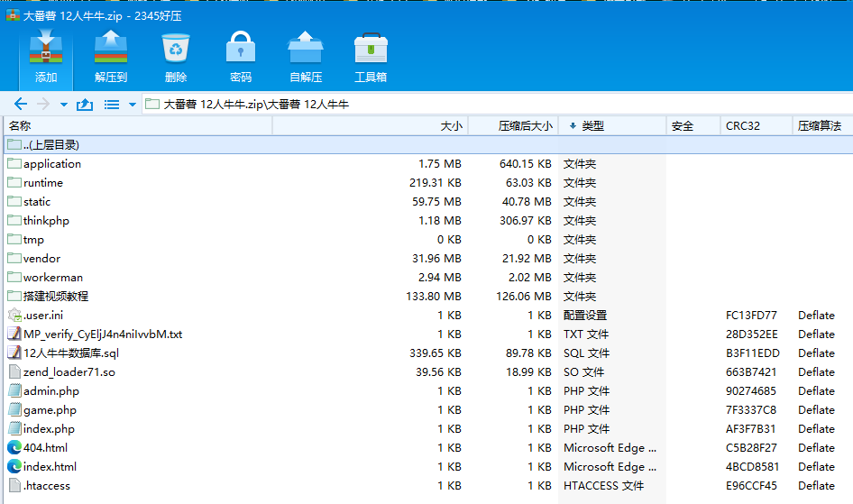
Task: Click the 配置设置 type cell
Action: (585, 316)
